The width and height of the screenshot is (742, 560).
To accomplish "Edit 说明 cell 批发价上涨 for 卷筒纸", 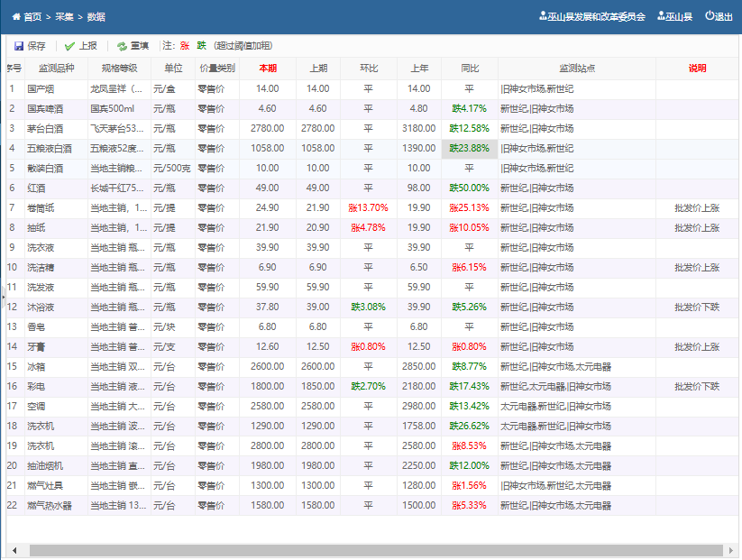I will 697,207.
